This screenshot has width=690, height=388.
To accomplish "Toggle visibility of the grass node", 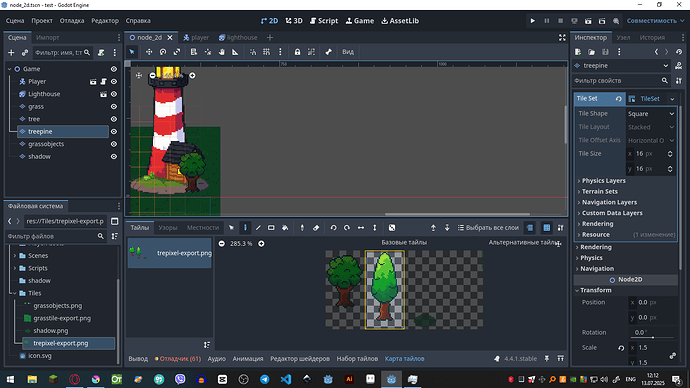I will (114, 106).
